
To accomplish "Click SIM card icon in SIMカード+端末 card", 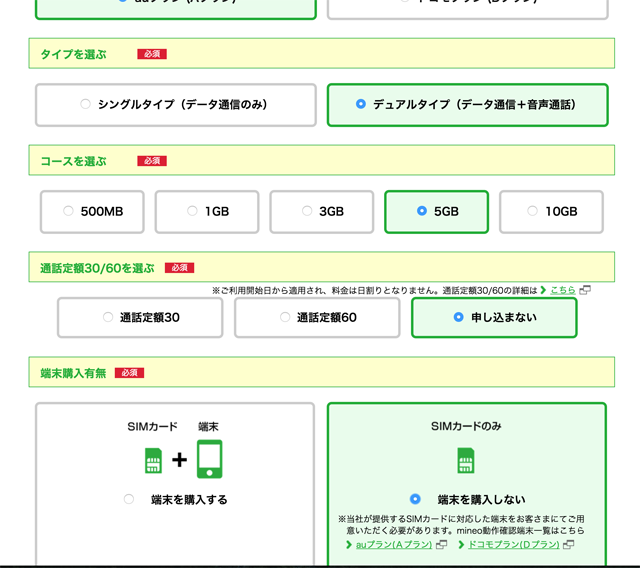I will (x=153, y=460).
